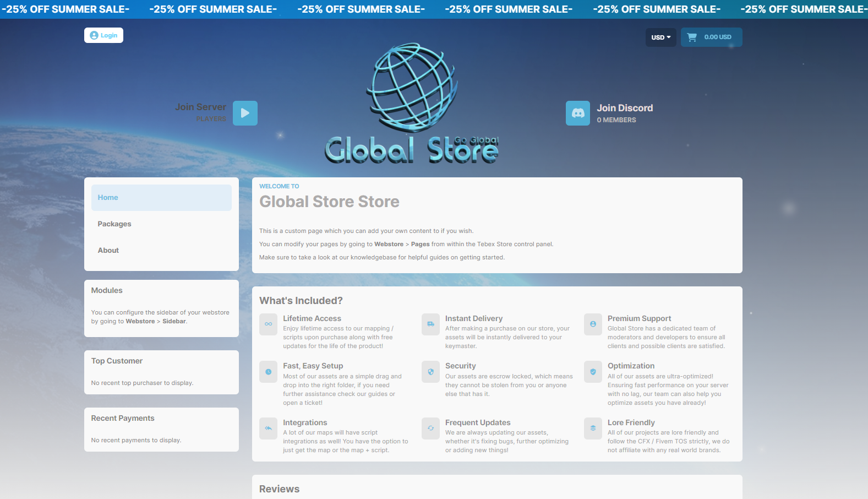The image size is (868, 499).
Task: Click the Global Store globe logo
Action: 412,103
